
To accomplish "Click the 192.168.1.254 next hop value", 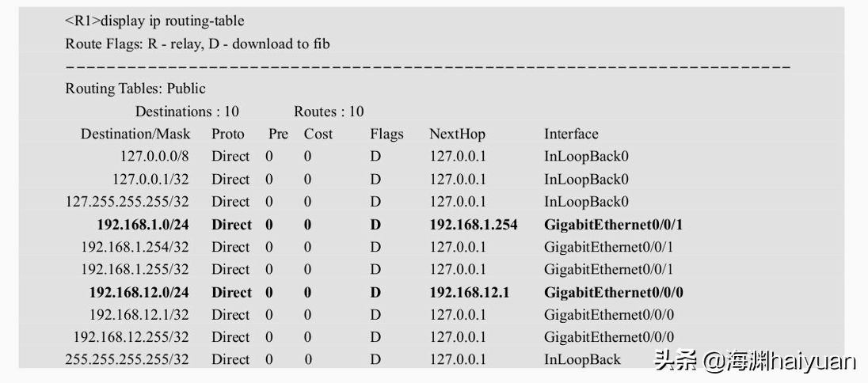I will (x=474, y=225).
